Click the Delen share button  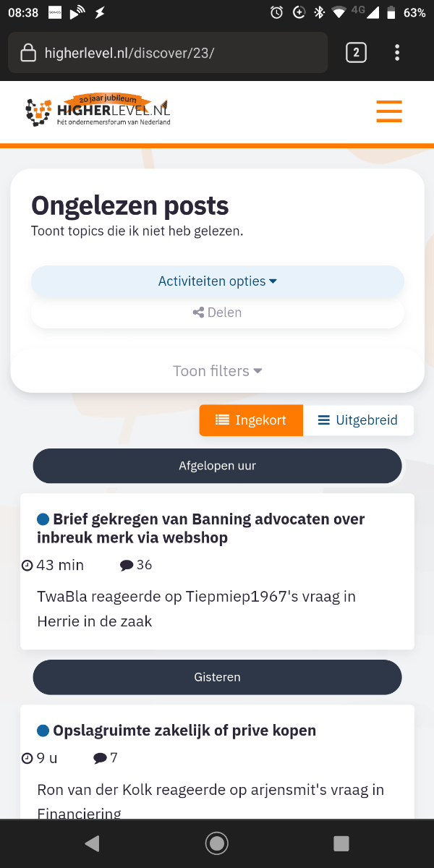click(217, 312)
